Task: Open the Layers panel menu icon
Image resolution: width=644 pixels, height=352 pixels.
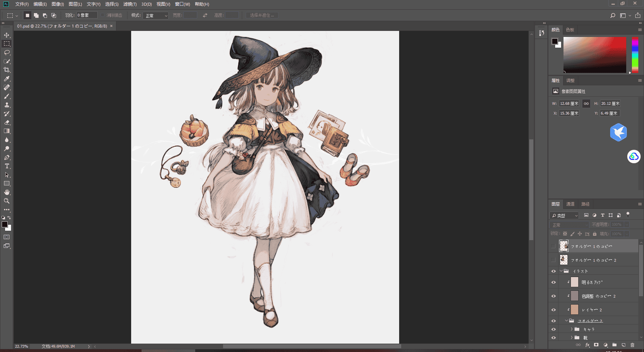Action: click(640, 204)
